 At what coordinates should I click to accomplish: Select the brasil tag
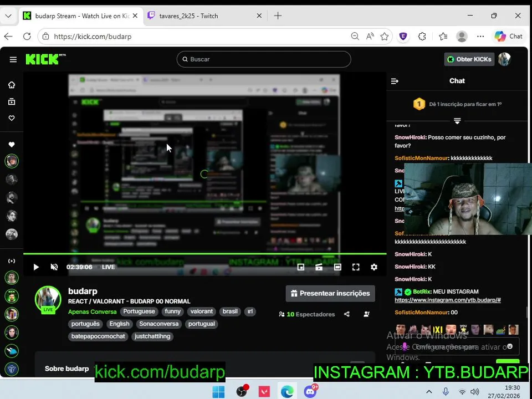point(230,311)
